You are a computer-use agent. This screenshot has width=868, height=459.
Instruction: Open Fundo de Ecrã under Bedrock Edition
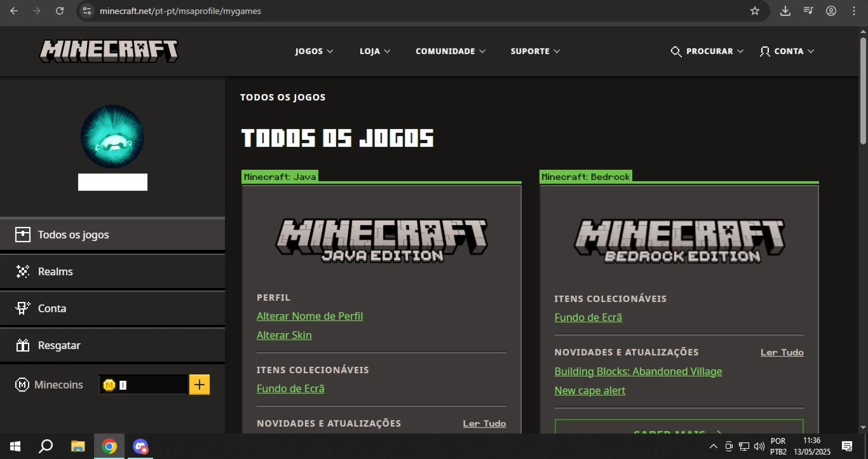tap(588, 317)
